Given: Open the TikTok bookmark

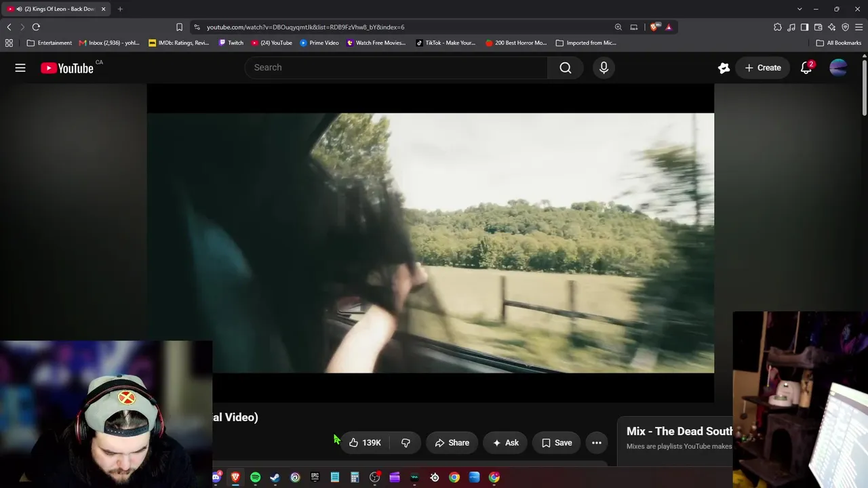Looking at the screenshot, I should (446, 43).
